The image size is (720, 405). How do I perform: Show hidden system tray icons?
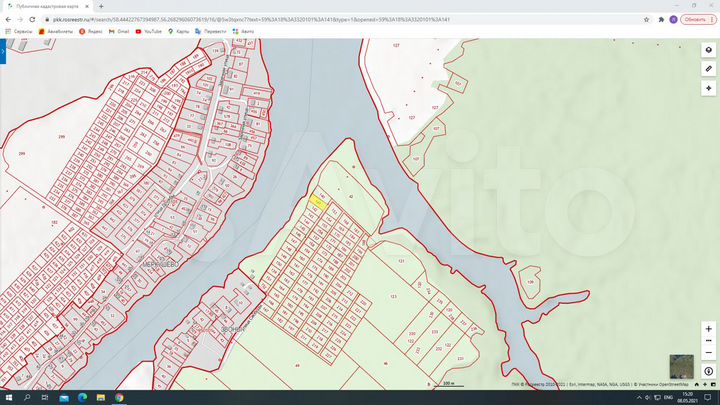[639, 398]
